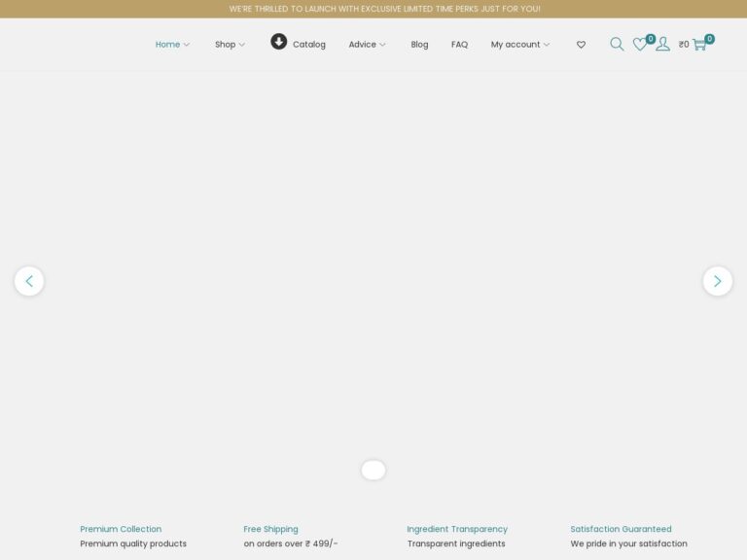Expand the Advice menu chevron

(x=382, y=45)
